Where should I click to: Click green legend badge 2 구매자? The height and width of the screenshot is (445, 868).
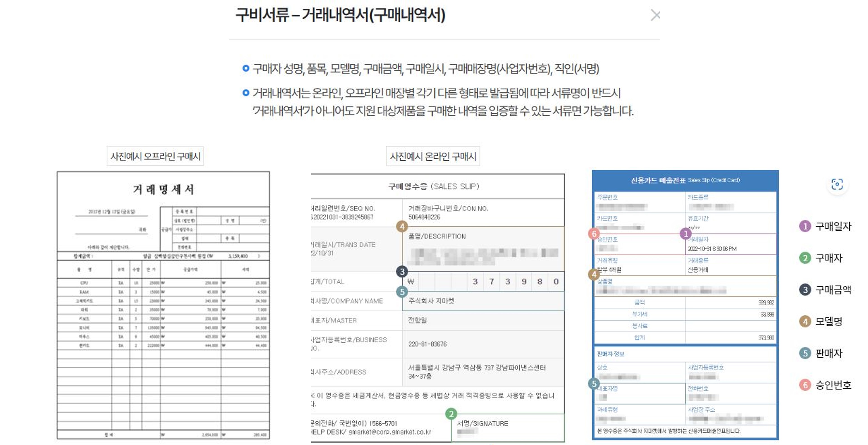tap(805, 258)
